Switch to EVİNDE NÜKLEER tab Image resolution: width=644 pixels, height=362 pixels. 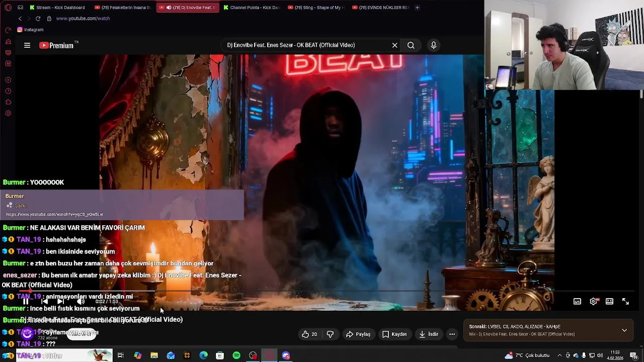tap(381, 8)
